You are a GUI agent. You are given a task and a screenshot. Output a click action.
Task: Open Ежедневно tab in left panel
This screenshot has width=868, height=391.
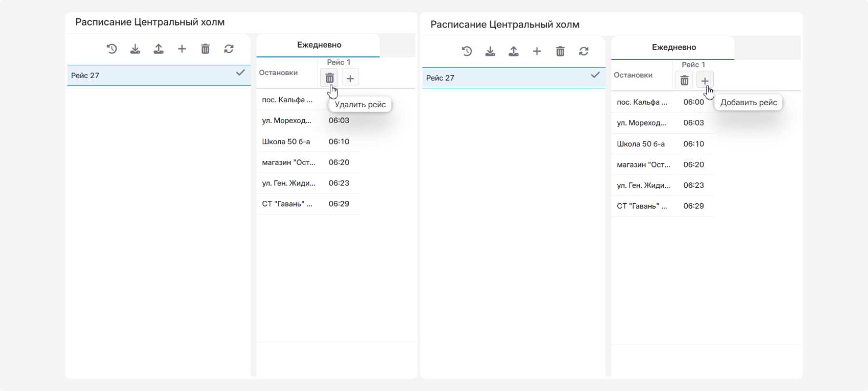pyautogui.click(x=319, y=45)
